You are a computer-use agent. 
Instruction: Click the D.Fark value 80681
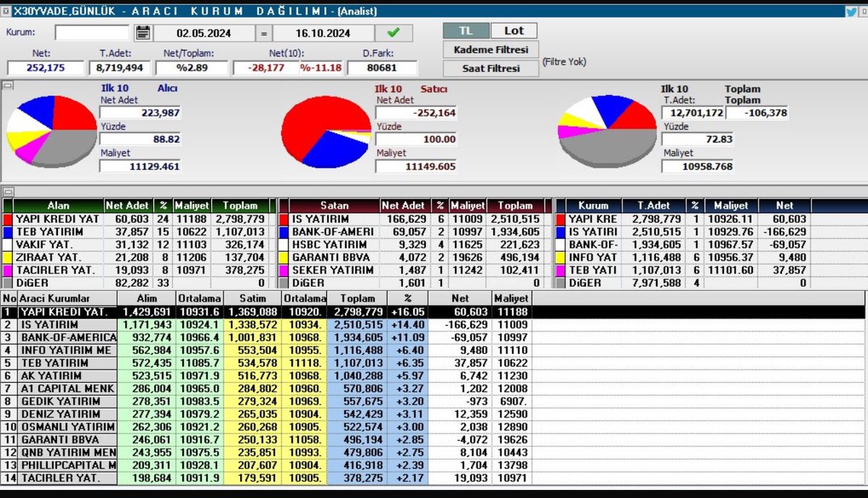tap(383, 68)
